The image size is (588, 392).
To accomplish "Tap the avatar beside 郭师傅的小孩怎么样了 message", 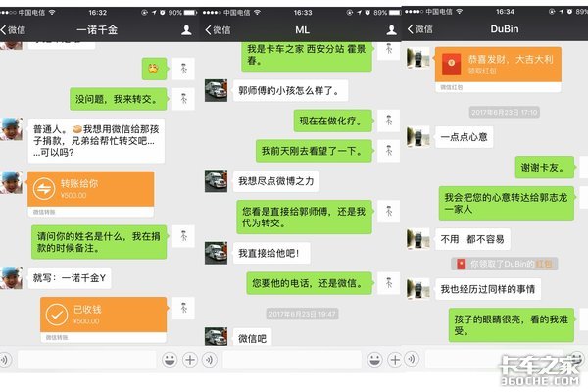I will pyautogui.click(x=216, y=91).
